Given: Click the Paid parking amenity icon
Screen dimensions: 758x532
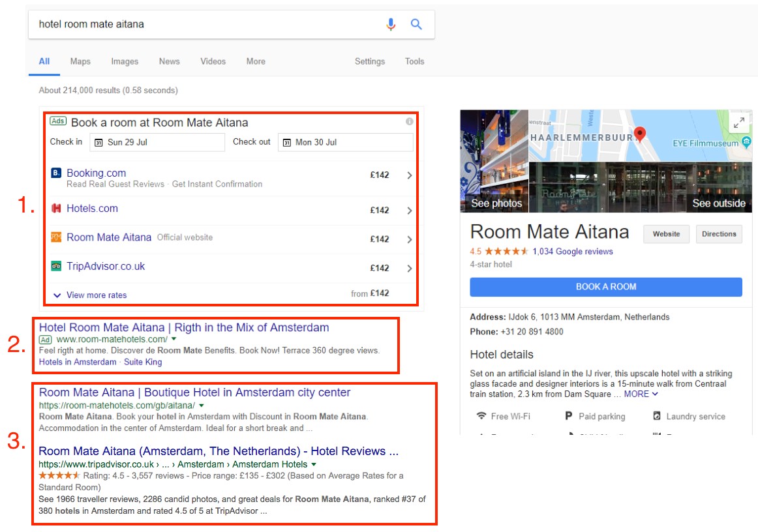Looking at the screenshot, I should (x=569, y=416).
